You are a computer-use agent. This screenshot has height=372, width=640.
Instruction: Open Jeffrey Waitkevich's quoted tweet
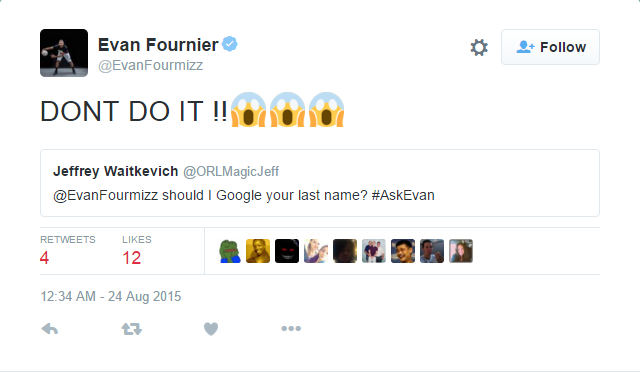point(320,183)
